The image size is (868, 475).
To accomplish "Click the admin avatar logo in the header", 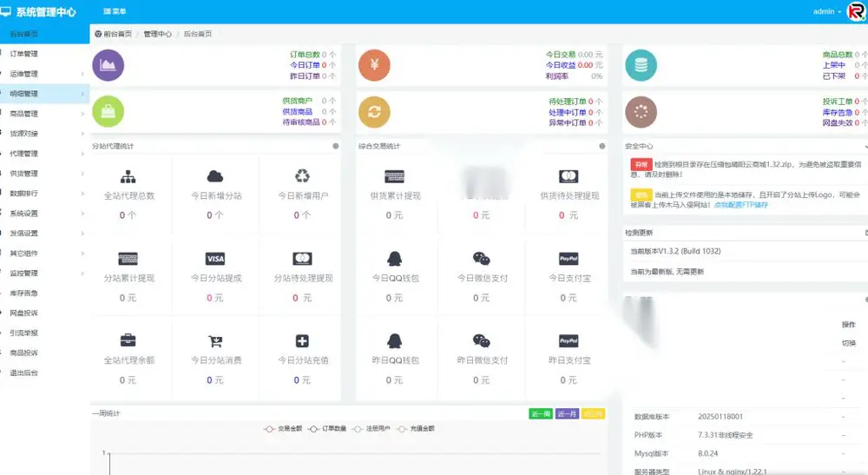I will pyautogui.click(x=857, y=11).
